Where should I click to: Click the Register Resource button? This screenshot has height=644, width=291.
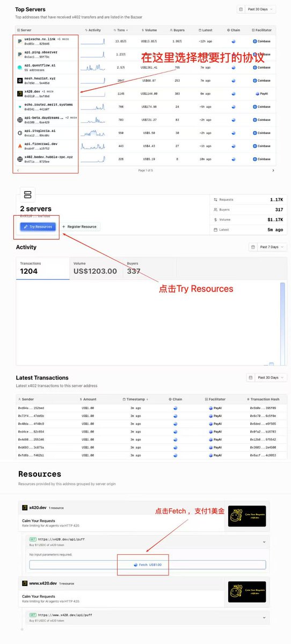(x=79, y=226)
